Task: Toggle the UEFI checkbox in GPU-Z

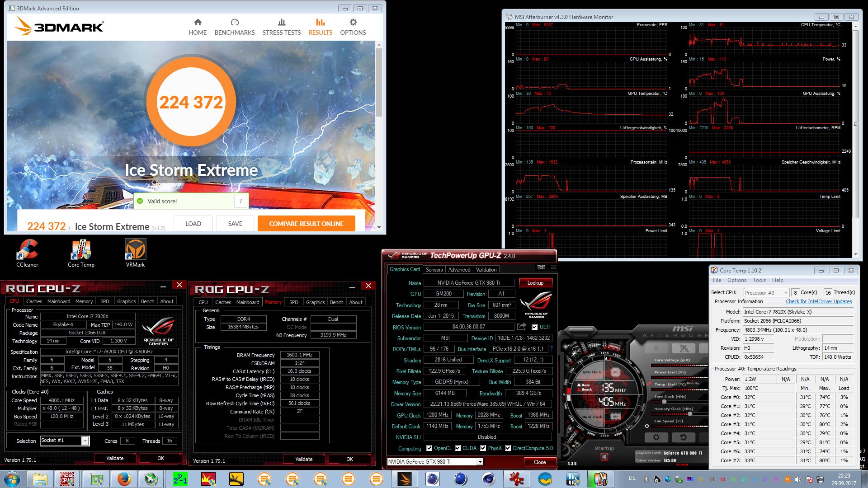Action: pos(535,327)
